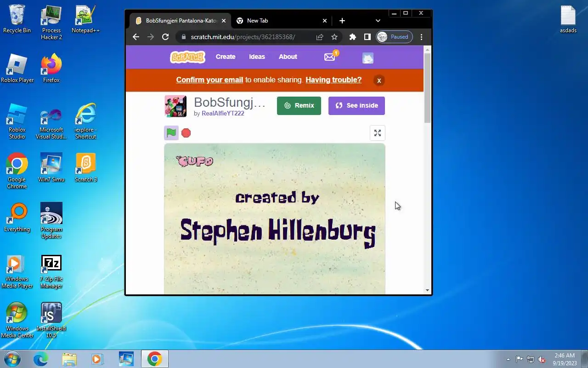Select the Win7 Simu desktop icon
Viewport: 588px width, 368px height.
point(51,168)
